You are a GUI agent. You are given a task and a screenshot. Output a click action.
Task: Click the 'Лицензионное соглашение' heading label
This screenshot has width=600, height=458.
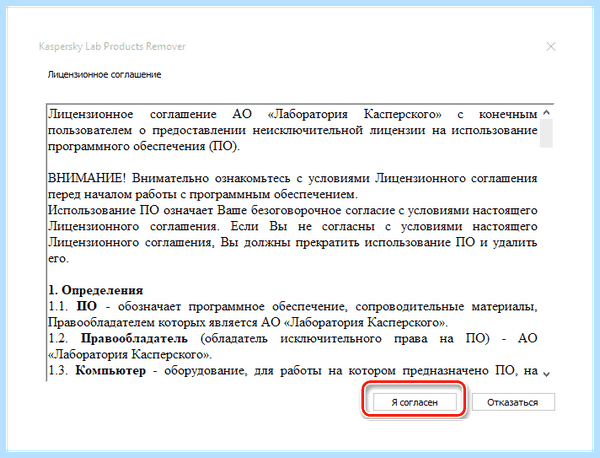tap(104, 74)
